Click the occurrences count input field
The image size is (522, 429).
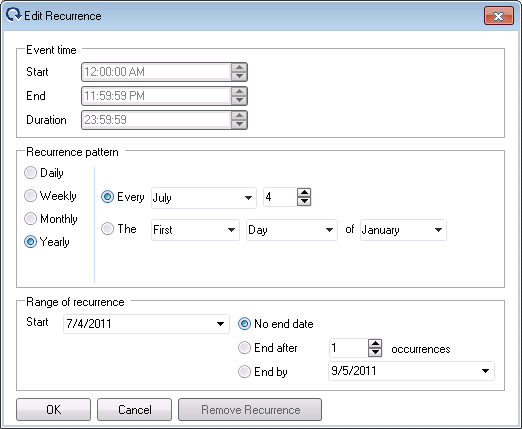pyautogui.click(x=349, y=348)
